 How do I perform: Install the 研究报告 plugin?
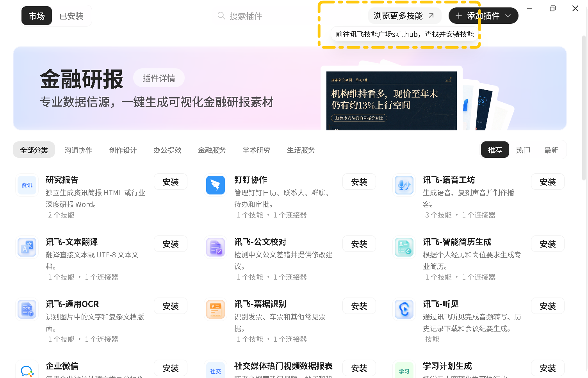(x=171, y=182)
